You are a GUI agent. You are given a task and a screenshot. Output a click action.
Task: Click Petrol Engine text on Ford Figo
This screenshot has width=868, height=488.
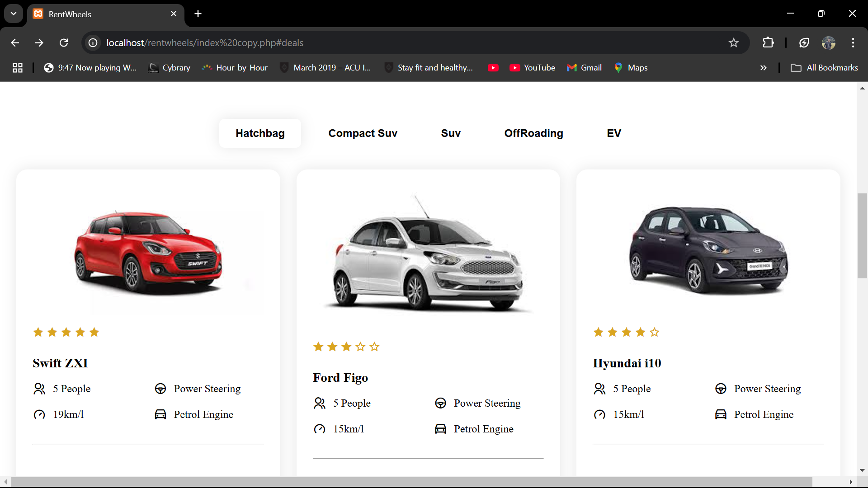click(x=484, y=429)
